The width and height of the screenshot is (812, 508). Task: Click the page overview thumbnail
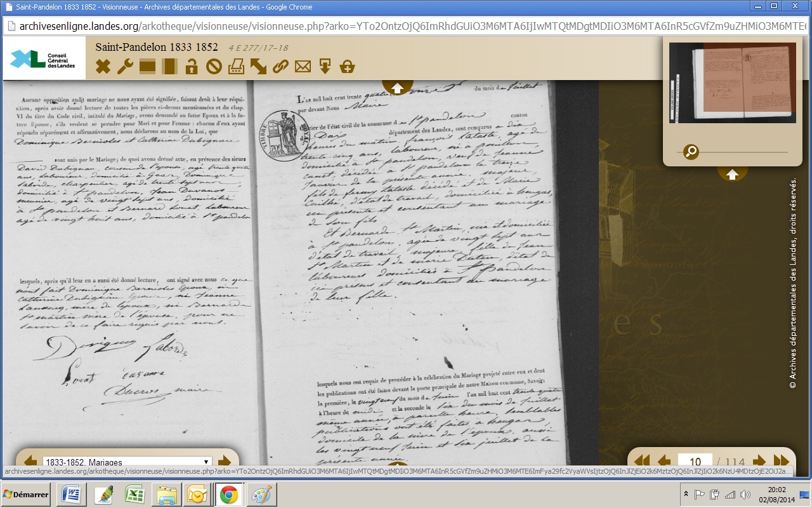(732, 83)
